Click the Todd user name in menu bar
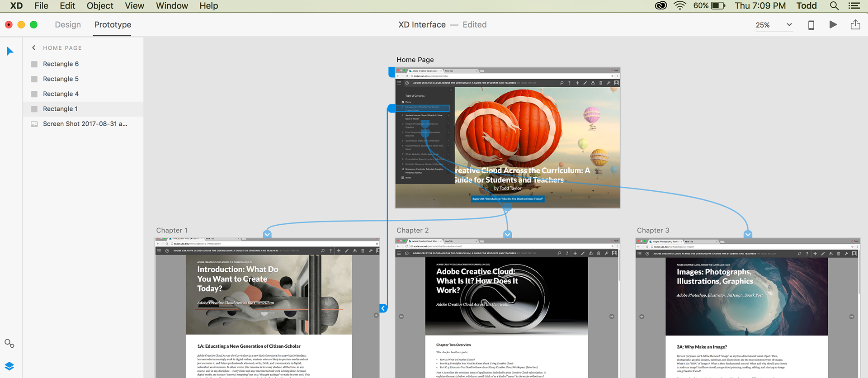The image size is (868, 378). (x=807, y=6)
